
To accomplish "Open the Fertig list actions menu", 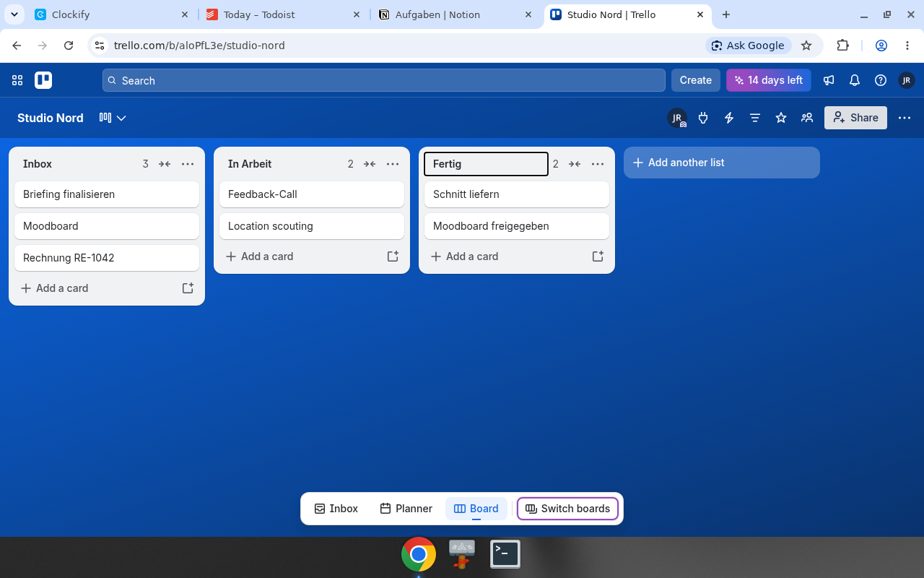I will pos(598,164).
